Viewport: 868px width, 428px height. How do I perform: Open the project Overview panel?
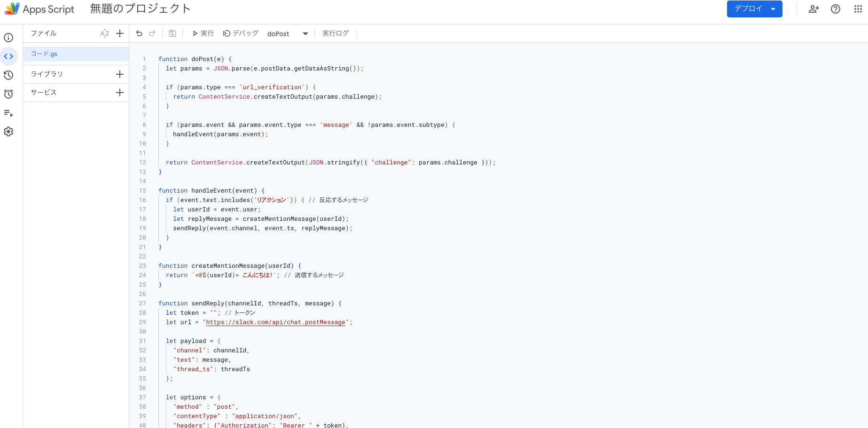pyautogui.click(x=8, y=38)
